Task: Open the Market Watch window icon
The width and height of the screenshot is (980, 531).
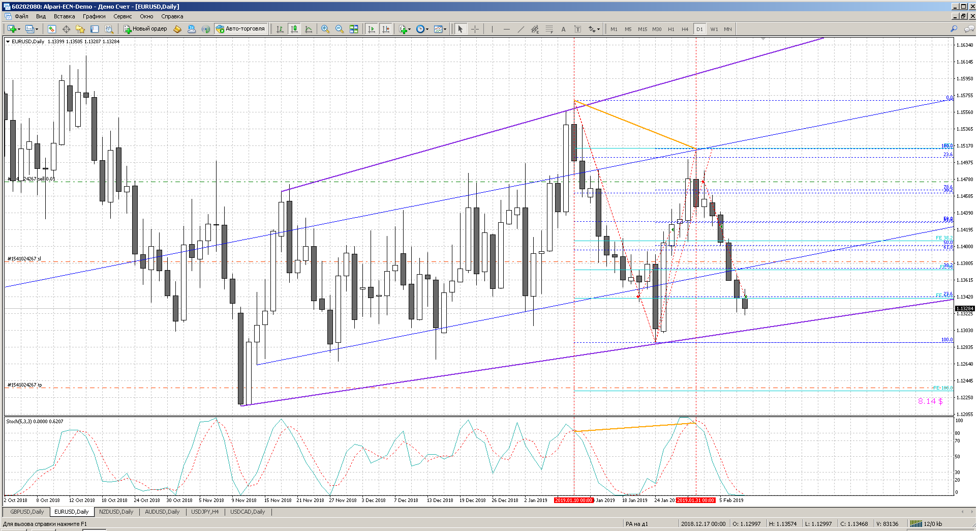Action: pos(51,29)
